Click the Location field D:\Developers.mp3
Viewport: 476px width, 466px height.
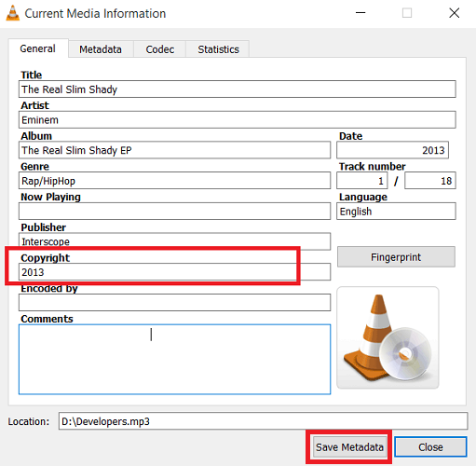(263, 421)
